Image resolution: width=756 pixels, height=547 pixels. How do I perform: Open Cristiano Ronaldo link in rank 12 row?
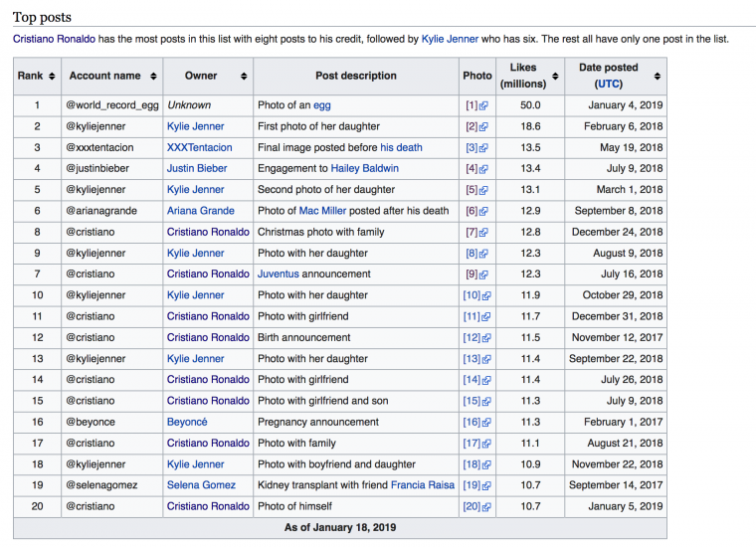pos(208,338)
